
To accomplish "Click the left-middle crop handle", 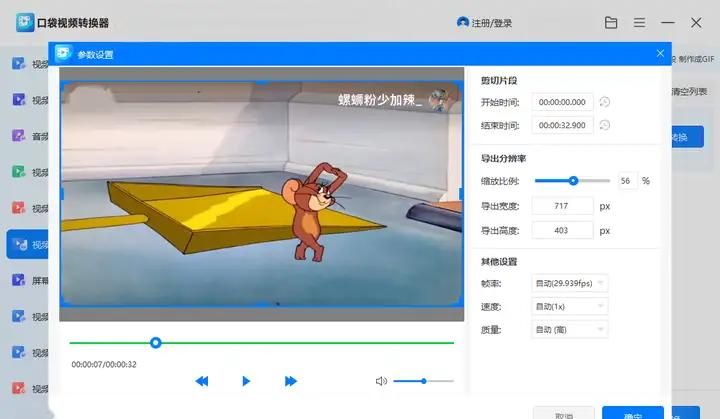I will point(62,194).
